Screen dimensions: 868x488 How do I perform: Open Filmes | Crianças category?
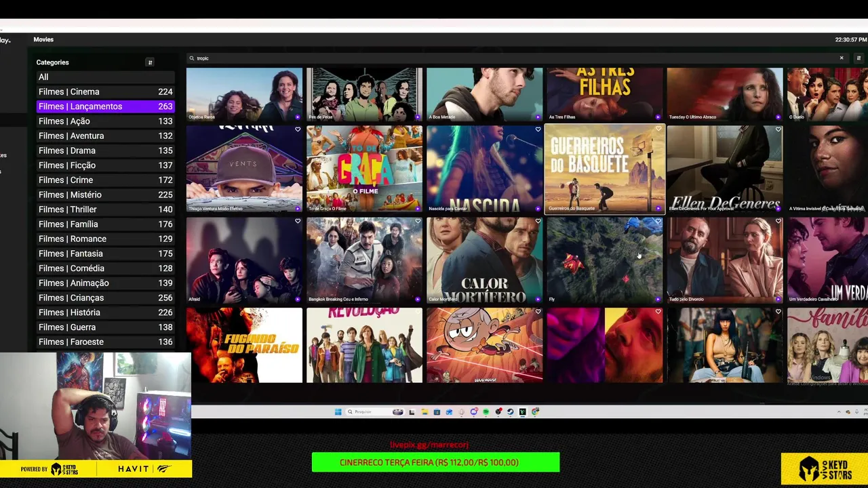click(106, 298)
